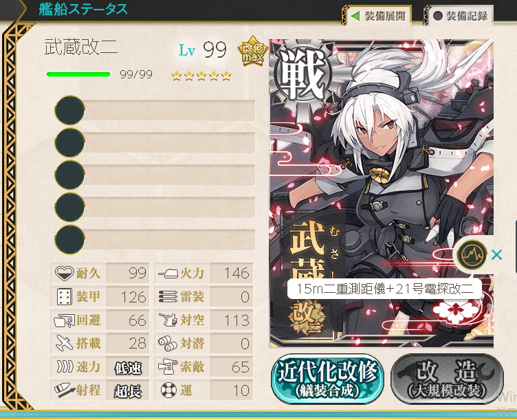Click the 武蔵改二 ship card portrait
517x420 pixels.
tap(382, 193)
